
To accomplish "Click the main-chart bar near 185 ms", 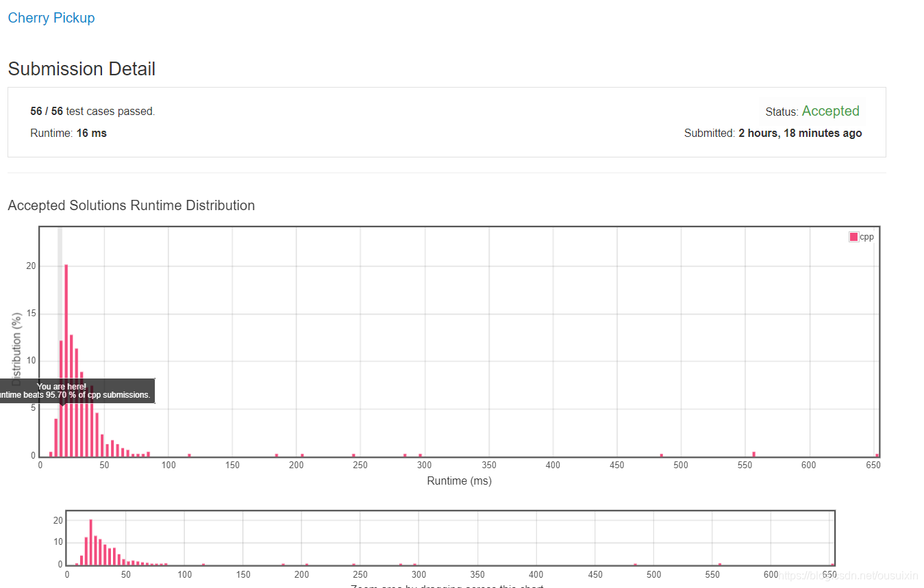I will pyautogui.click(x=277, y=455).
